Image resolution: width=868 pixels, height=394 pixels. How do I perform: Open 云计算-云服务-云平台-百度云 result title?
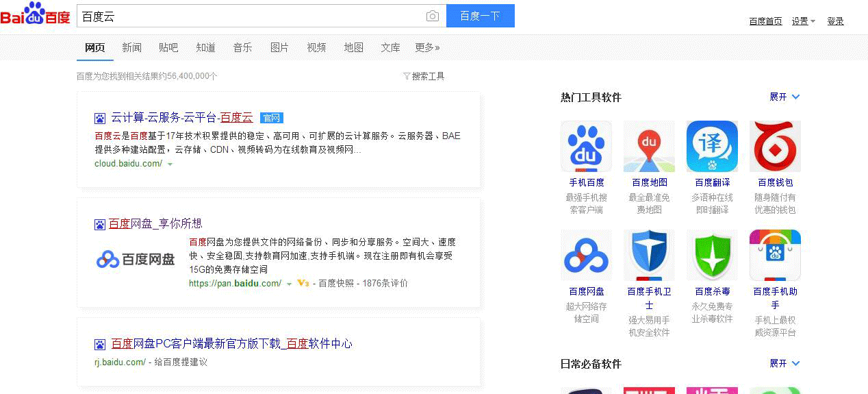point(182,118)
